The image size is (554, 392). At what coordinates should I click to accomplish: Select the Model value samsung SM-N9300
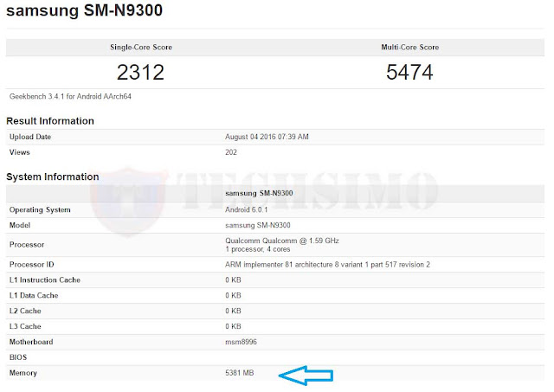(258, 225)
